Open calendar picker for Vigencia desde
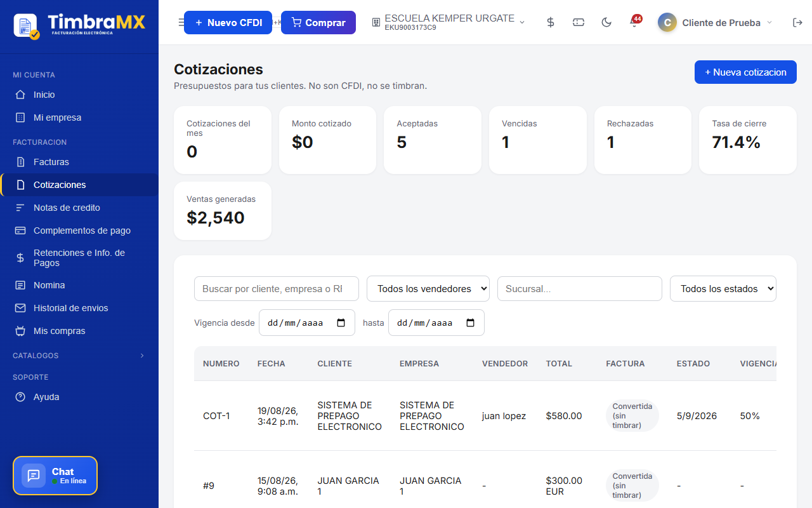The image size is (812, 508). (x=341, y=323)
